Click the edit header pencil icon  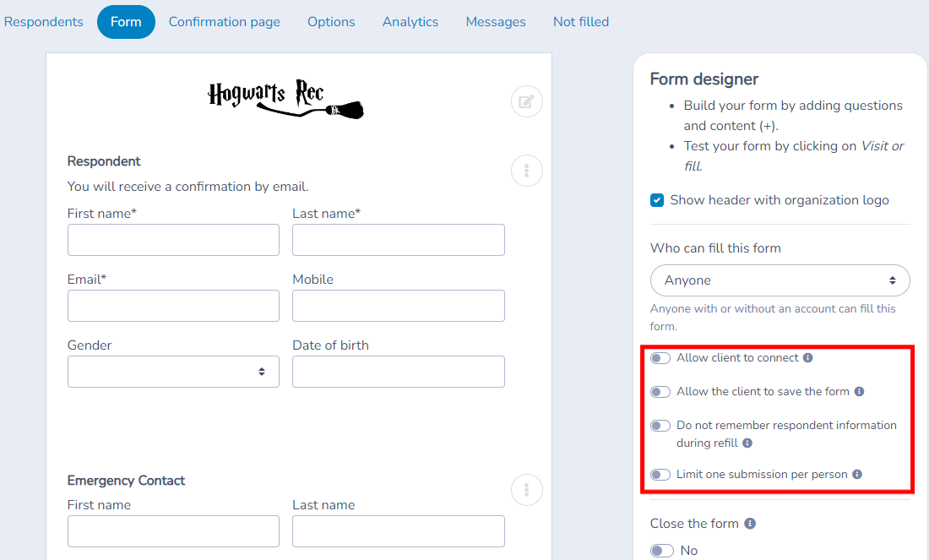coord(527,101)
